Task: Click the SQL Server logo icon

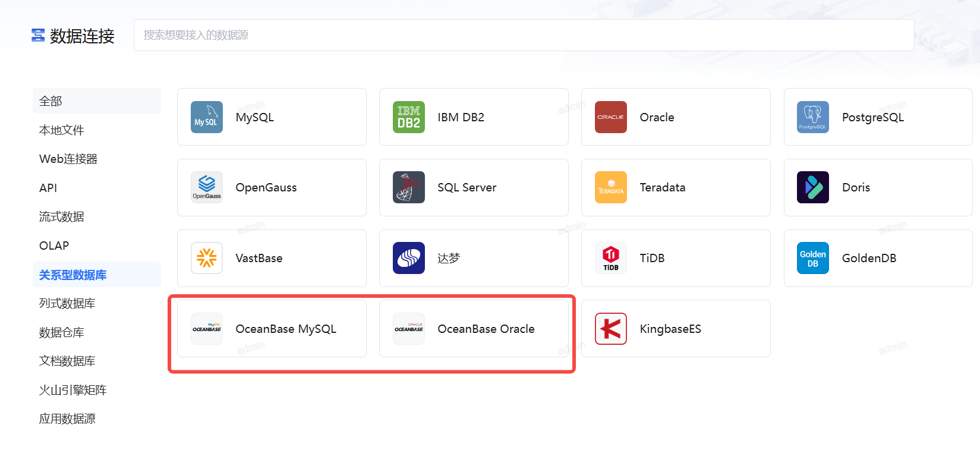Action: pyautogui.click(x=409, y=187)
